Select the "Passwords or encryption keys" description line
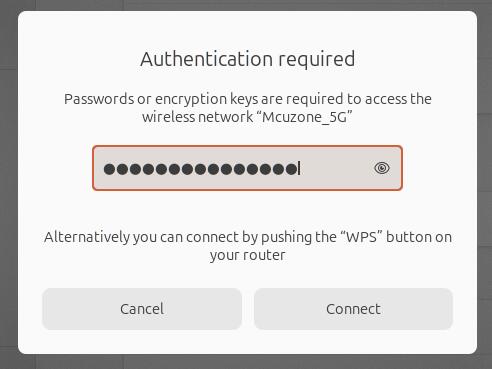Image resolution: width=492 pixels, height=369 pixels. tap(247, 99)
